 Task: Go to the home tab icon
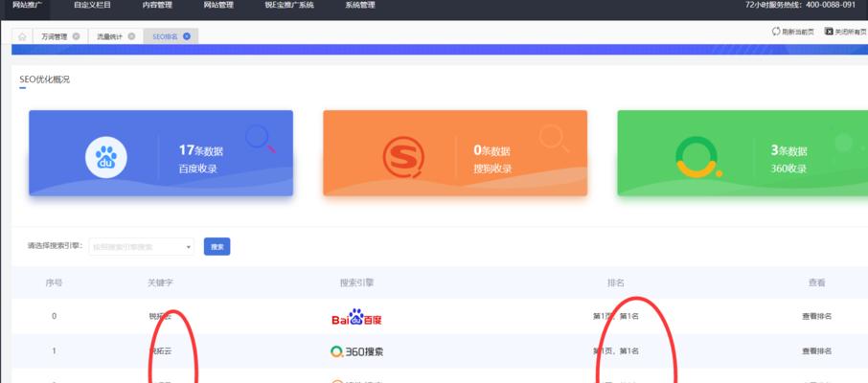22,36
